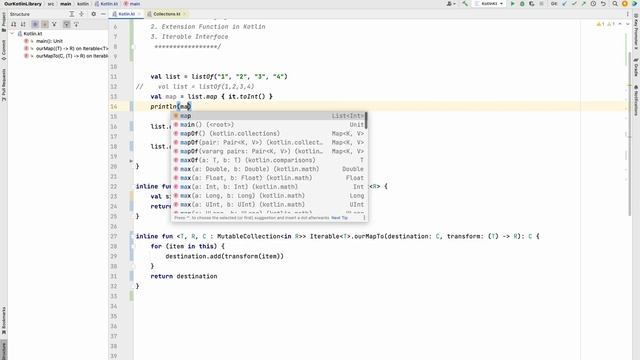This screenshot has width=640, height=360.
Task: Open editor tabs more-options three dots
Action: click(x=628, y=14)
